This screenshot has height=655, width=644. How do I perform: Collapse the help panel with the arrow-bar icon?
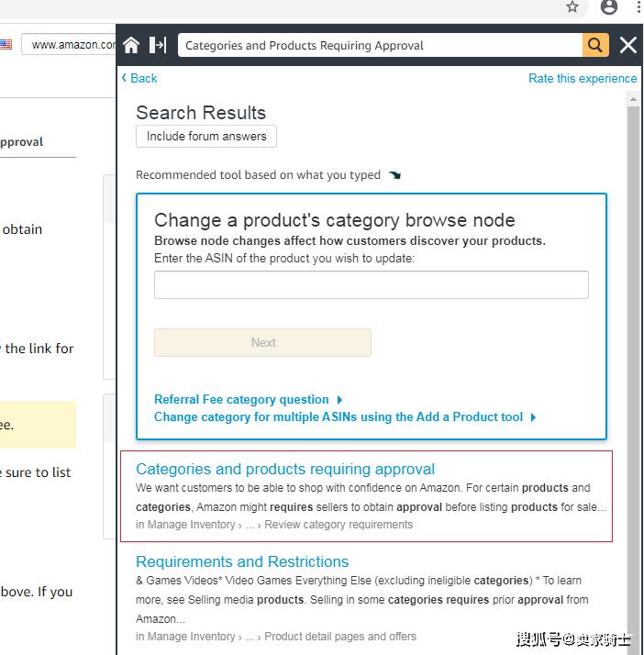(x=158, y=45)
